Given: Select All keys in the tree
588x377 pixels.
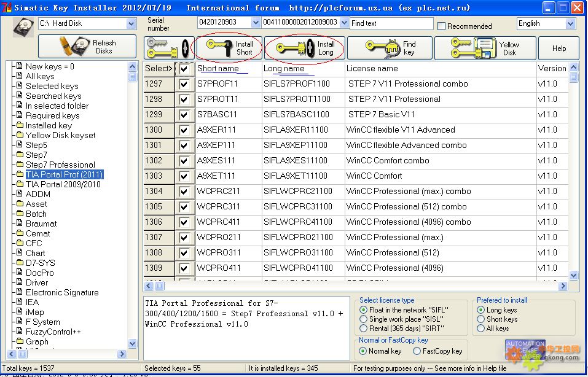Looking at the screenshot, I should 40,77.
